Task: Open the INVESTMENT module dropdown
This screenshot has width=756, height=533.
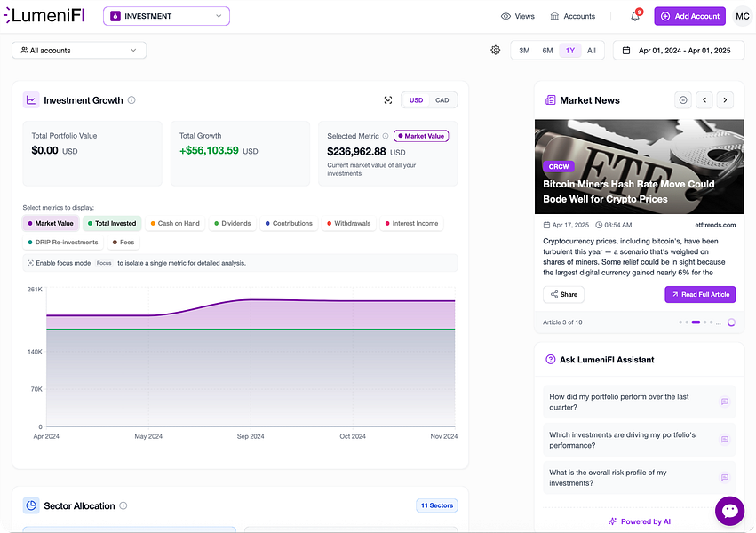Action: tap(166, 16)
